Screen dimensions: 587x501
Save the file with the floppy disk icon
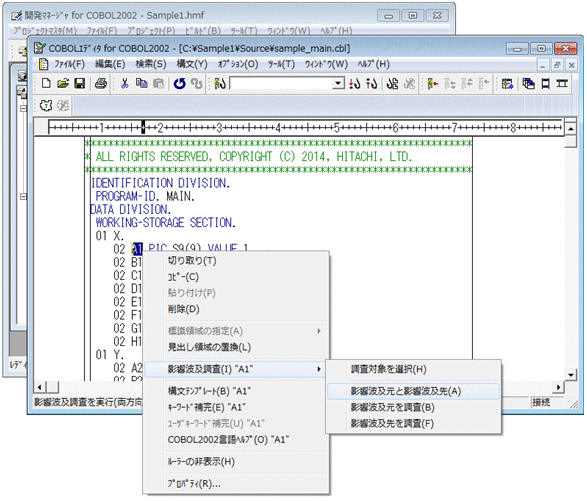tap(80, 83)
